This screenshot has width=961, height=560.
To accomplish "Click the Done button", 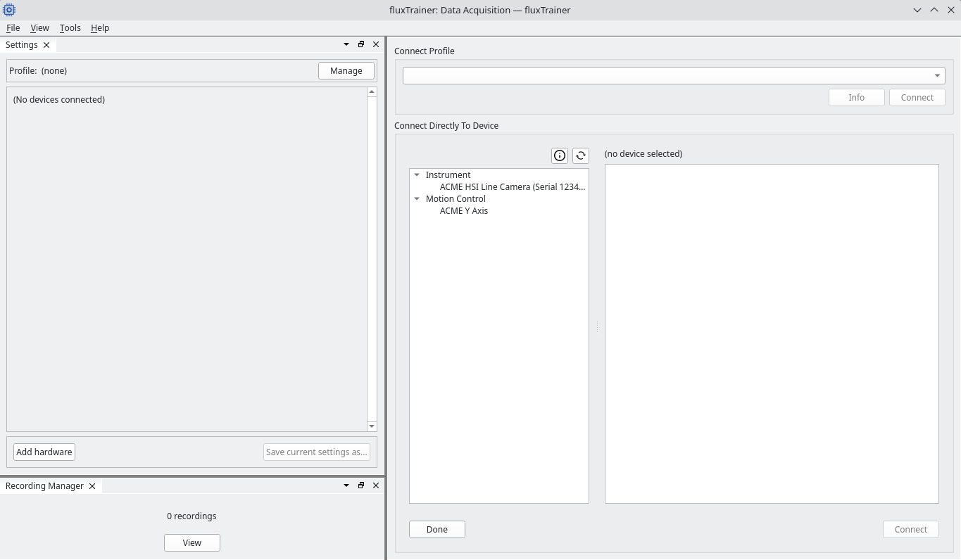I will click(x=437, y=530).
